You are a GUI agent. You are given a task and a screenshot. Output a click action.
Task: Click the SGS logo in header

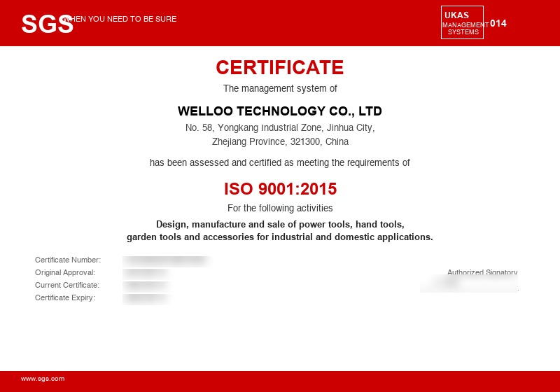[47, 24]
